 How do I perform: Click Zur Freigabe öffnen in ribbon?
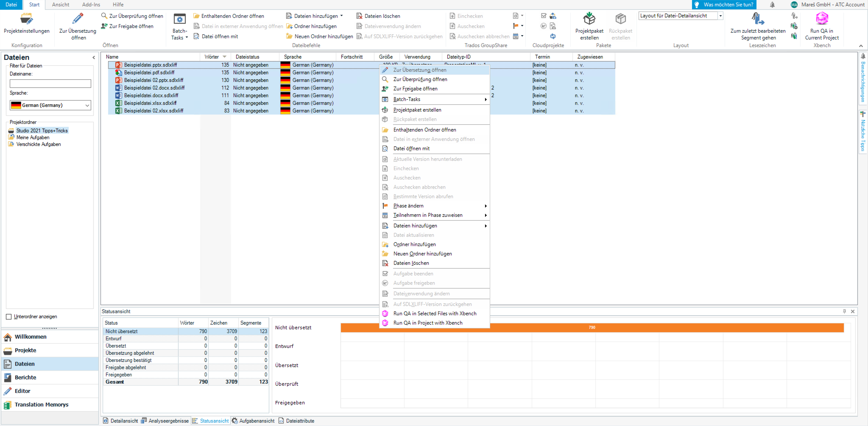(x=127, y=26)
